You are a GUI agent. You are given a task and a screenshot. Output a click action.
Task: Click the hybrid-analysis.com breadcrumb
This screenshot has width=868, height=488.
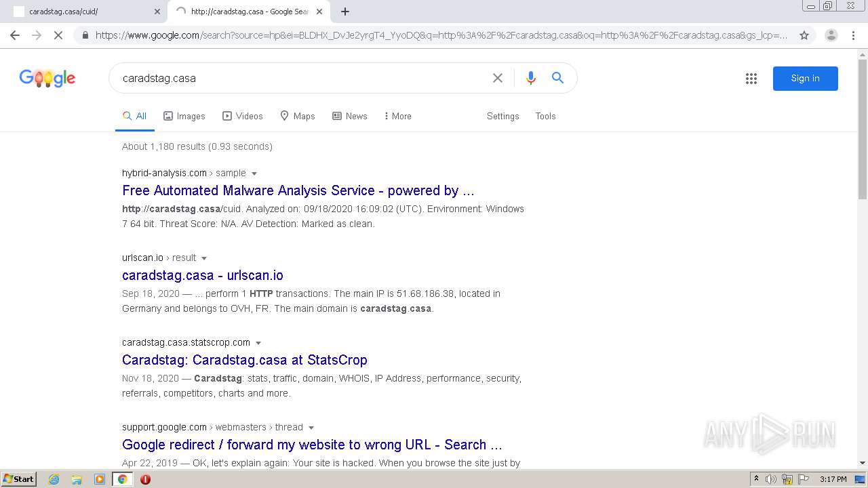(184, 173)
